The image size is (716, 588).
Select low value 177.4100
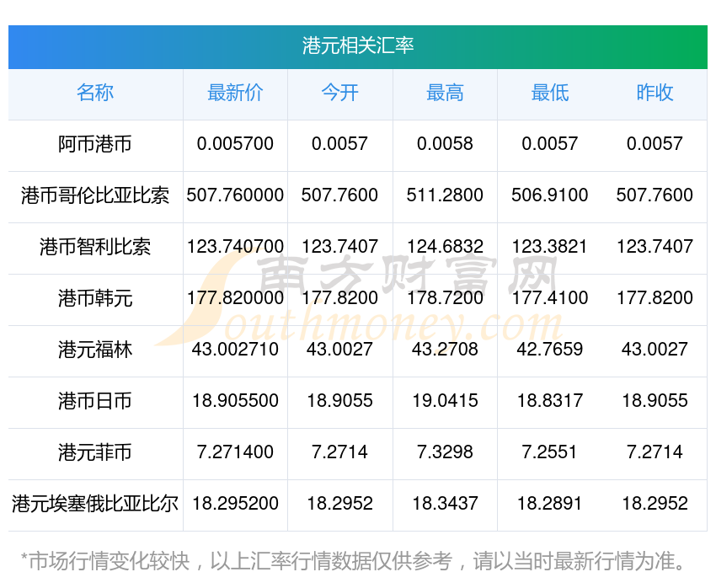pyautogui.click(x=550, y=298)
